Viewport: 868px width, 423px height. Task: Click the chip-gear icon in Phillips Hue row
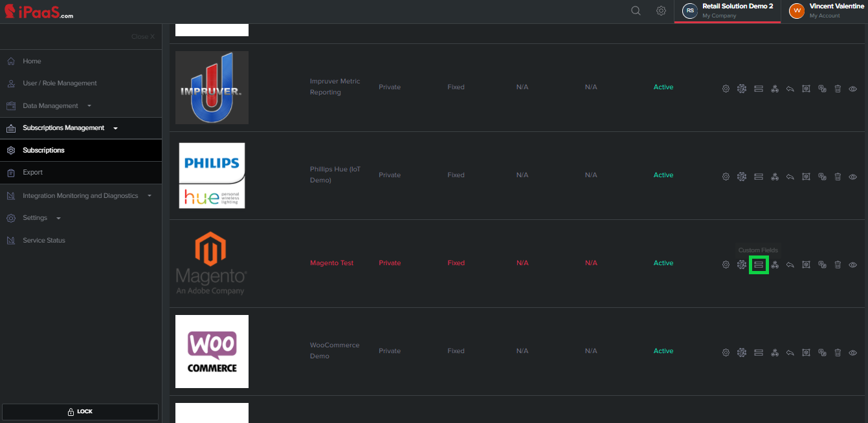pyautogui.click(x=742, y=177)
